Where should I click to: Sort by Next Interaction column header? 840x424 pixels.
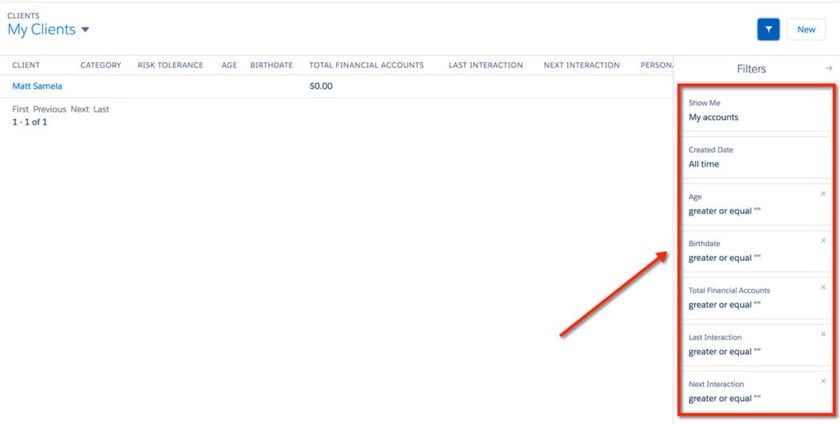point(582,65)
